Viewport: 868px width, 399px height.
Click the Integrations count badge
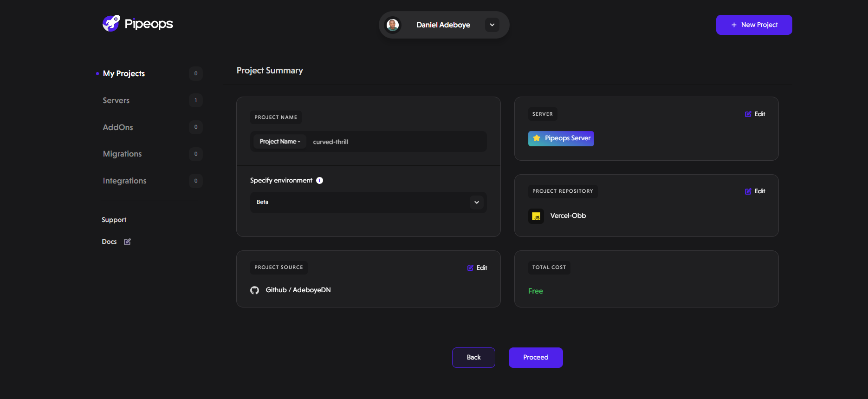point(196,181)
